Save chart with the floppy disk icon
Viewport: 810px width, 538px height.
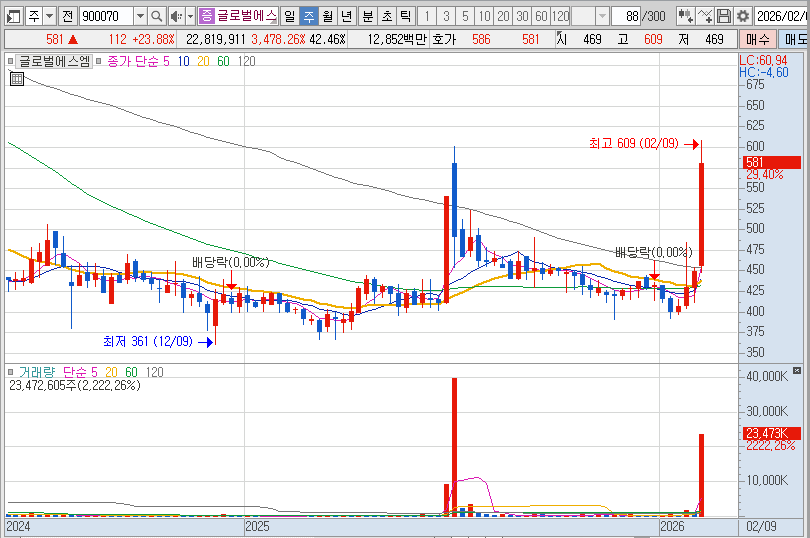tap(724, 17)
